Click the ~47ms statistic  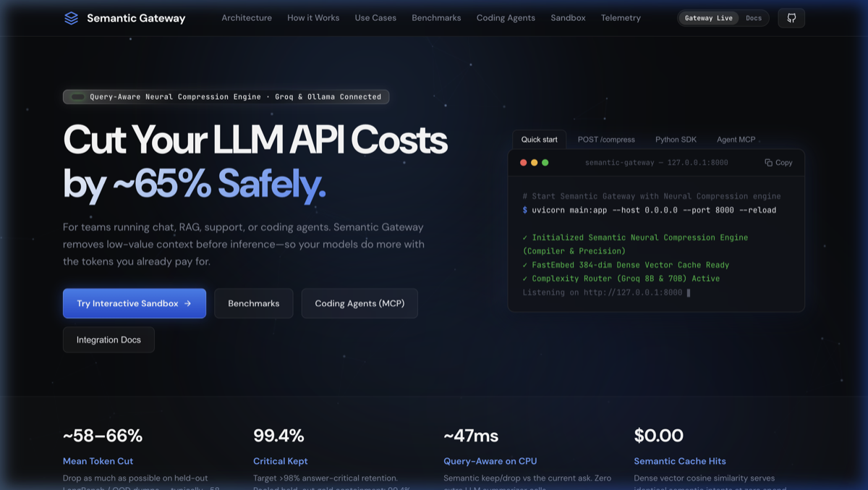point(471,436)
